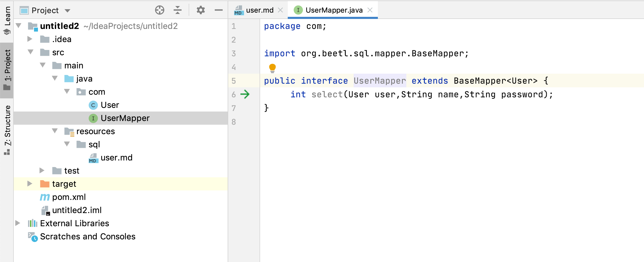Image resolution: width=644 pixels, height=262 pixels.
Task: Click the Collapse All icon in Project panel
Action: (x=178, y=10)
